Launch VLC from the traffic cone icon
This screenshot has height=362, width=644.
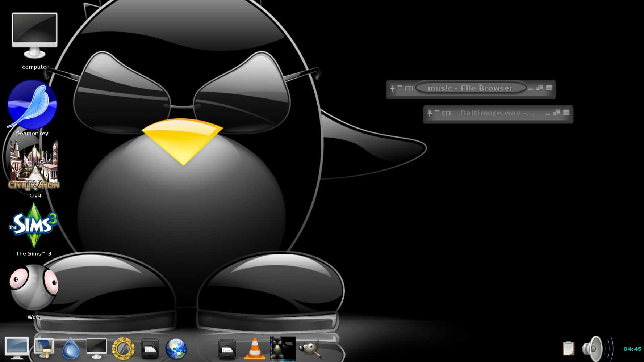[255, 349]
